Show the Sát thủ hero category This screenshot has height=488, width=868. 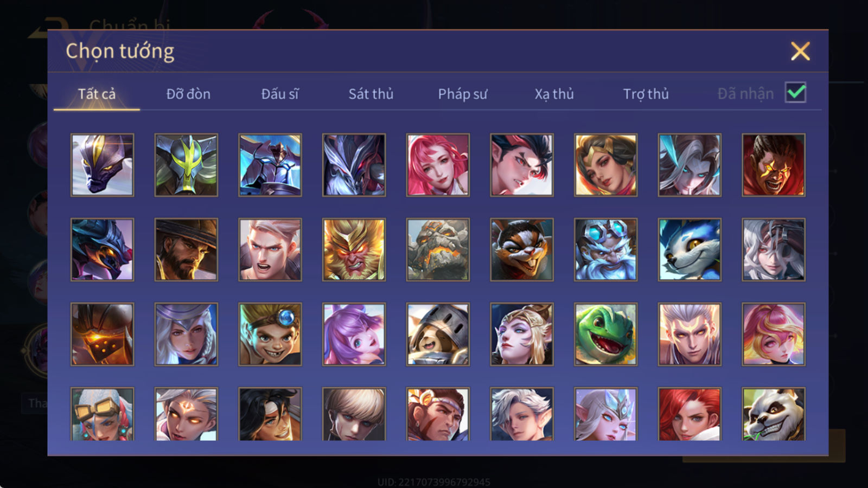pyautogui.click(x=371, y=94)
